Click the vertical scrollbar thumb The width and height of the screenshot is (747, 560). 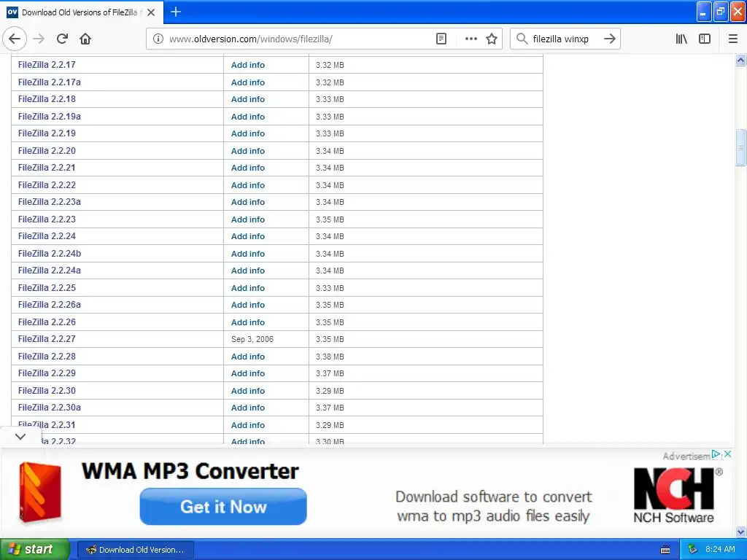[741, 147]
